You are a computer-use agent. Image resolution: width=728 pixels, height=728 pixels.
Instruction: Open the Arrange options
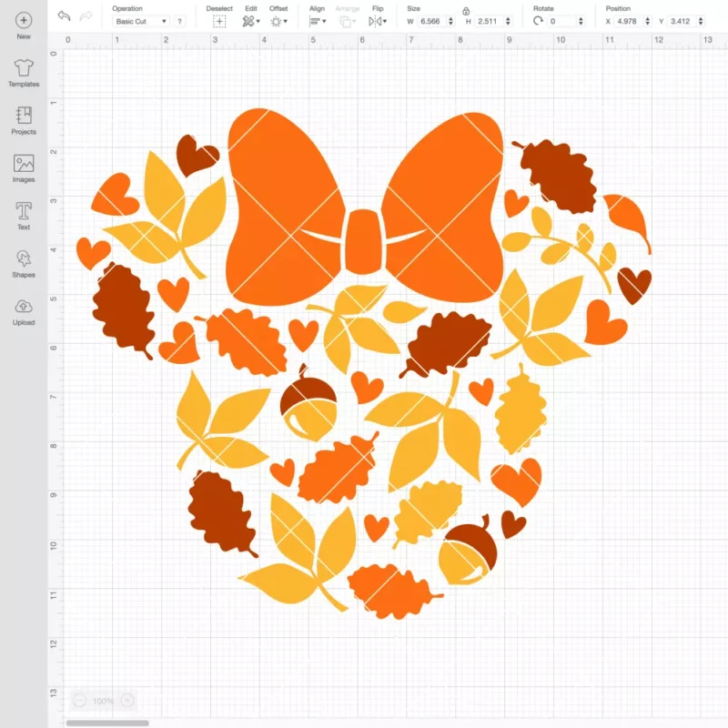coord(345,21)
